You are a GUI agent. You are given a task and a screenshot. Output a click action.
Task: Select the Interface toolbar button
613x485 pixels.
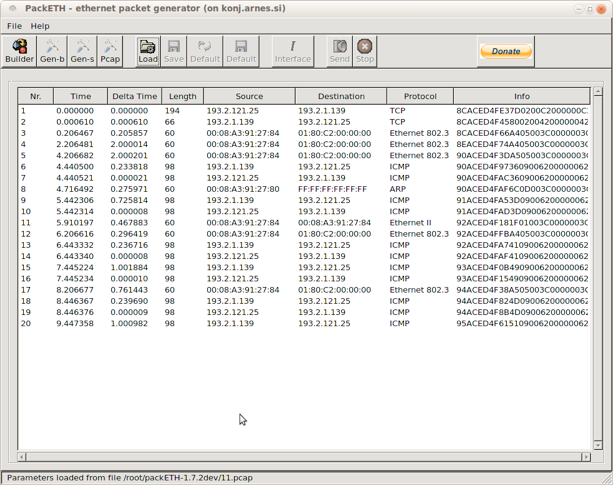click(293, 51)
